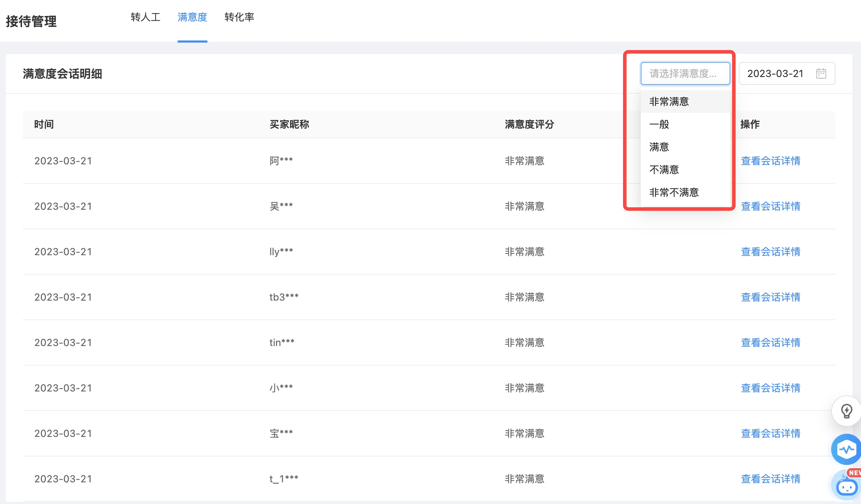The image size is (861, 504).
Task: View session details for buyer 小***
Action: pyautogui.click(x=770, y=388)
